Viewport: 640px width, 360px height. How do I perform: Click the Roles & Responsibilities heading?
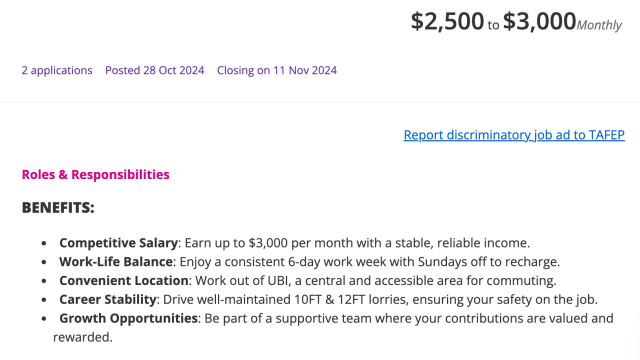(x=96, y=175)
